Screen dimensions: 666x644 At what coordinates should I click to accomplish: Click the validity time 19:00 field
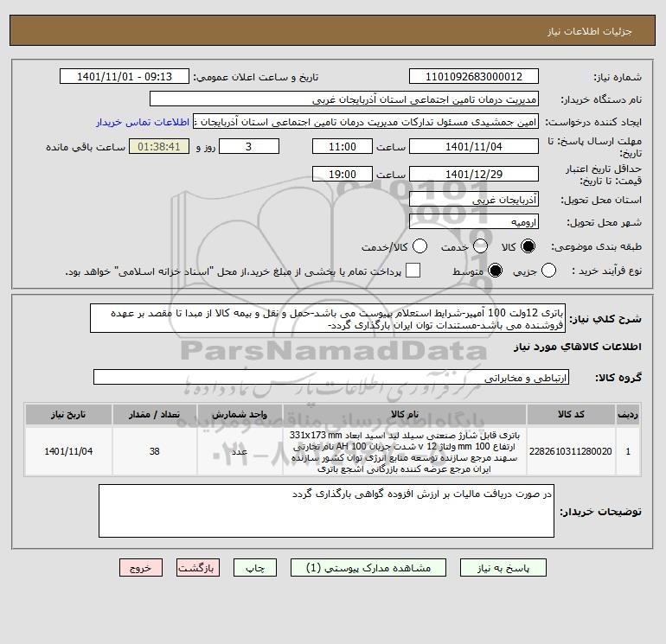point(343,174)
